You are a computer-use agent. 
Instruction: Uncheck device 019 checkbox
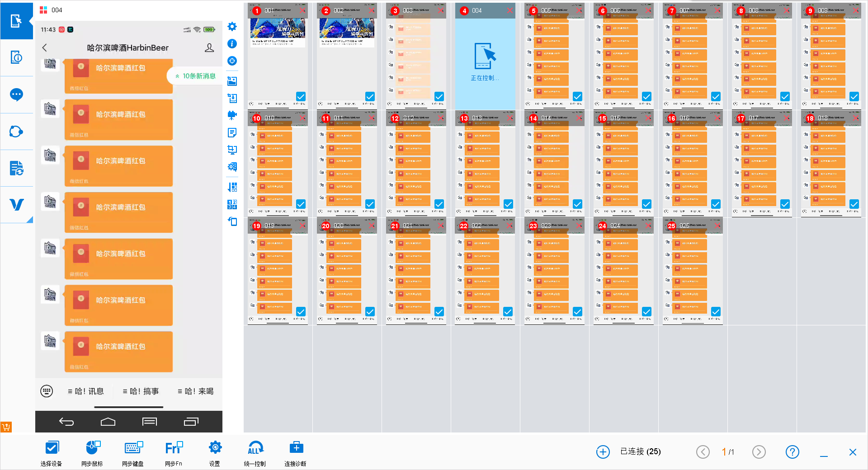(301, 312)
